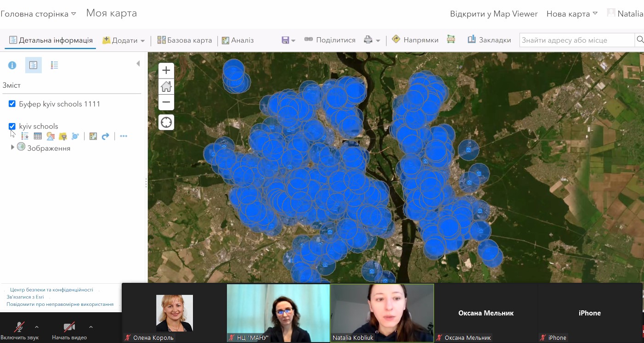The height and width of the screenshot is (343, 644).
Task: Expand the Зображення basemap layer
Action: click(x=12, y=147)
